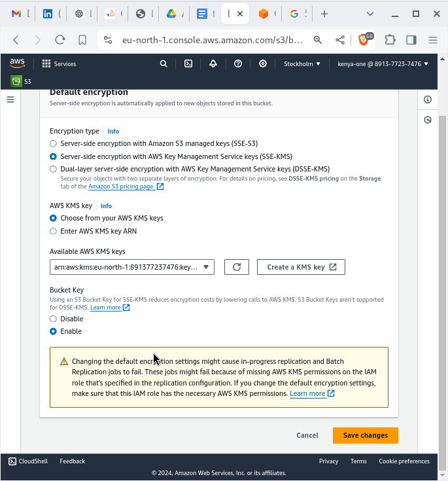Open Learn more link in warning box
This screenshot has width=448, height=481.
tap(312, 393)
